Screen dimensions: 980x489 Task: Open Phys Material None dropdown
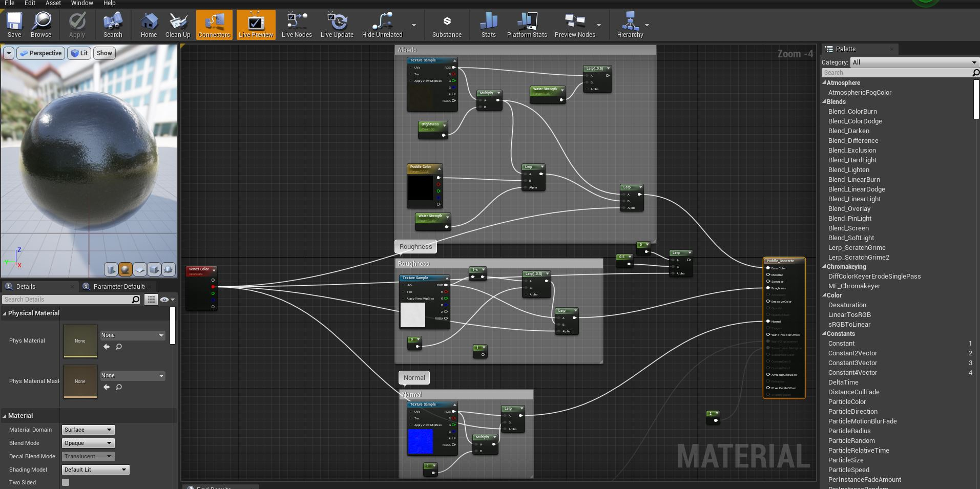[133, 335]
